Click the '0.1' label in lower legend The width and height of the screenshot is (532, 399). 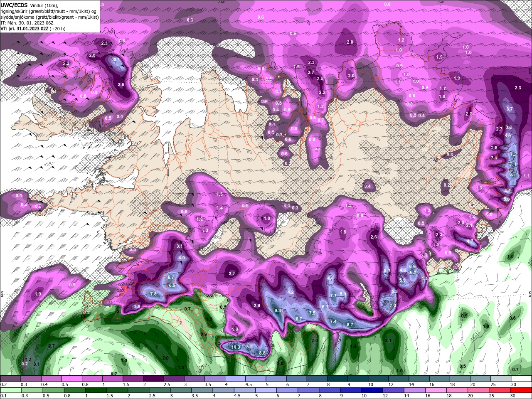click(x=3, y=396)
